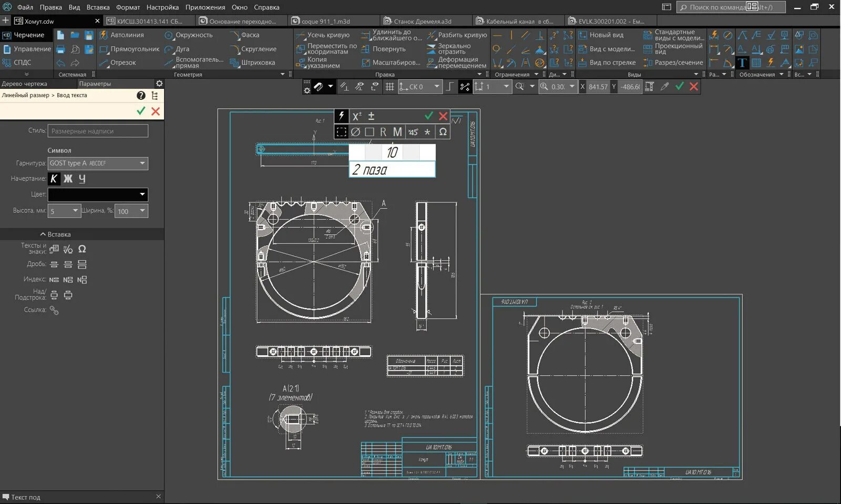Select the Вид по стрелке tool
The height and width of the screenshot is (504, 841).
pos(607,62)
